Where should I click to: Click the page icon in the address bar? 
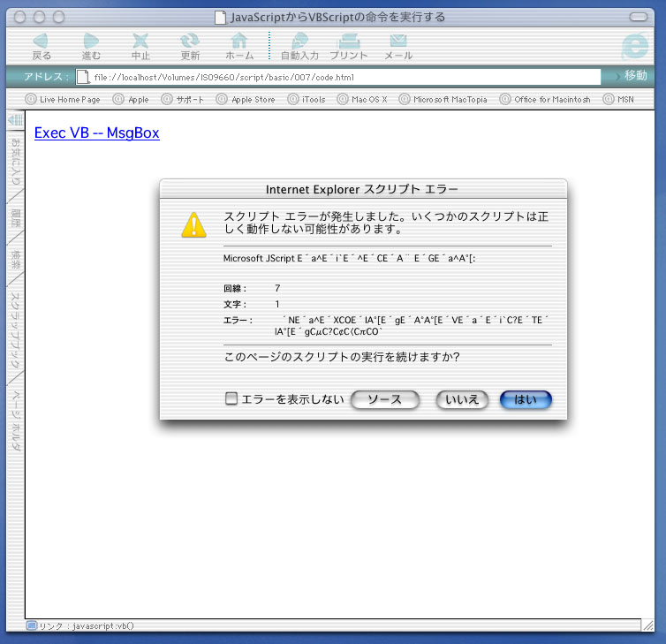83,77
